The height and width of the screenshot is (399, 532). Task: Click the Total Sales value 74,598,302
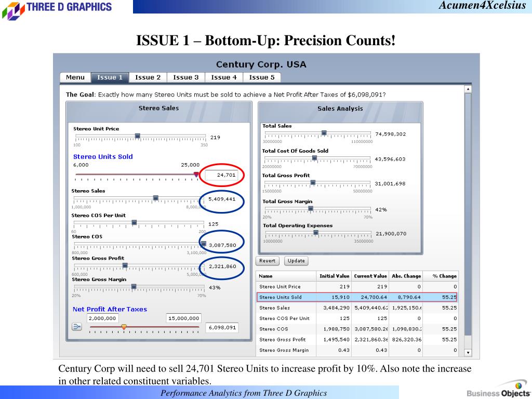point(390,134)
